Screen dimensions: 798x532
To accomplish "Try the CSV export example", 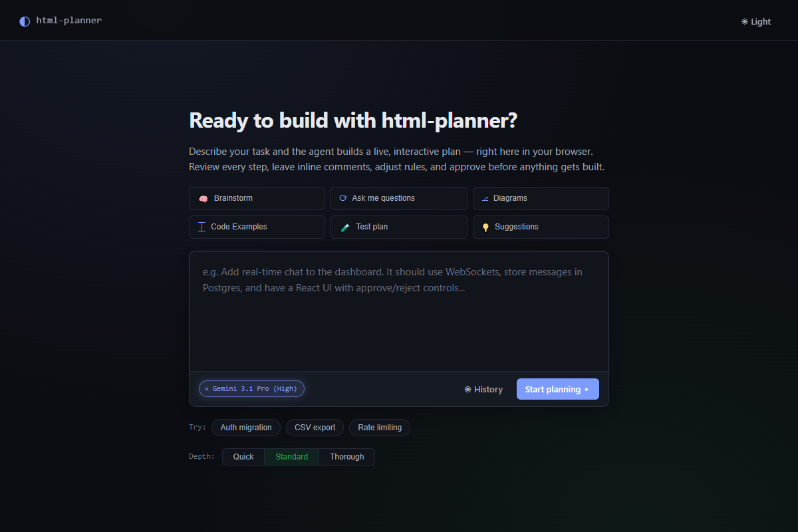I will click(x=315, y=428).
